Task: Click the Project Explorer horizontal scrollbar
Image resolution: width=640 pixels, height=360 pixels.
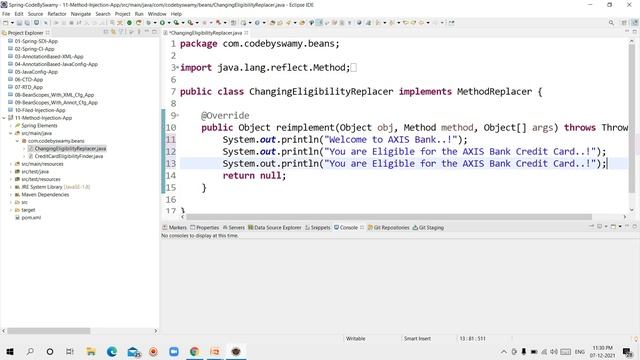Action: point(49,331)
